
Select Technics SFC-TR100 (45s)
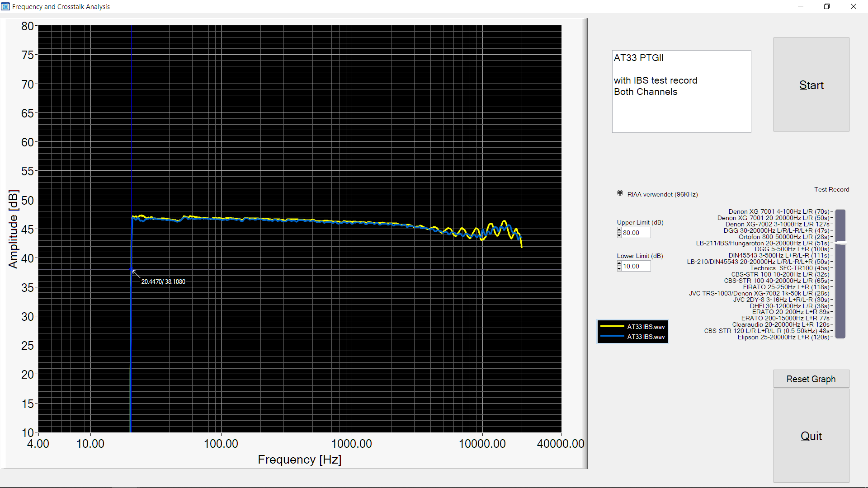click(790, 268)
